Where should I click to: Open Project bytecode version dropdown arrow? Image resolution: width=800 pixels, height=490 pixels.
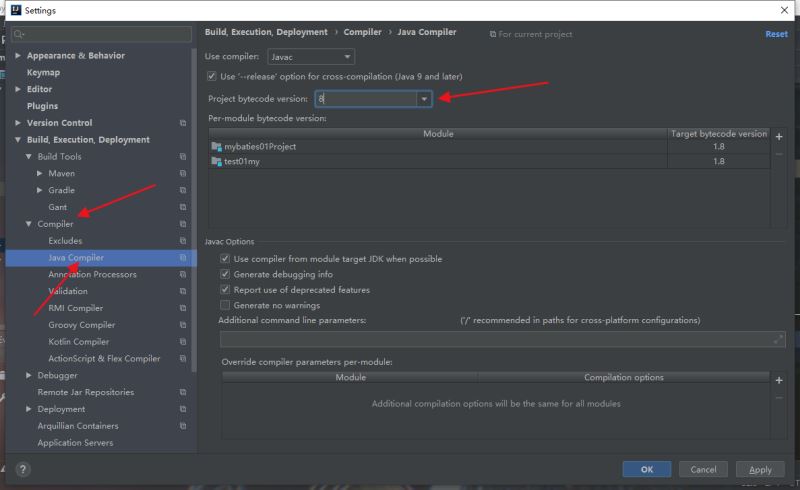(424, 99)
